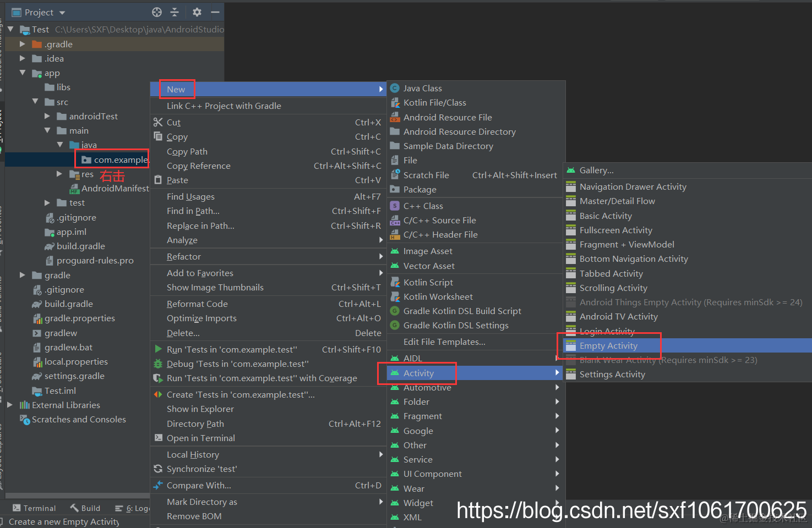Click the Scratch File icon
Screen dimensions: 812x528
(395, 175)
